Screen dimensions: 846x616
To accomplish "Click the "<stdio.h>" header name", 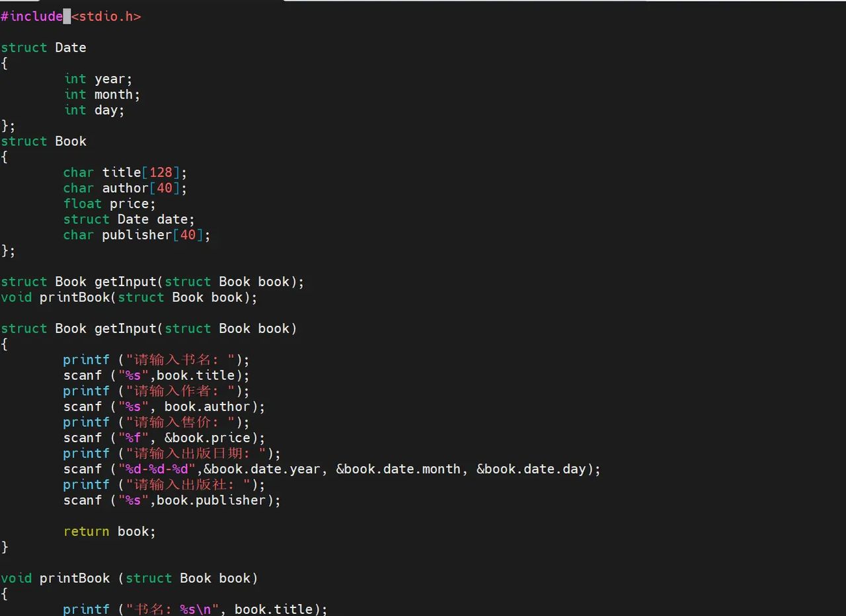I will pos(106,17).
